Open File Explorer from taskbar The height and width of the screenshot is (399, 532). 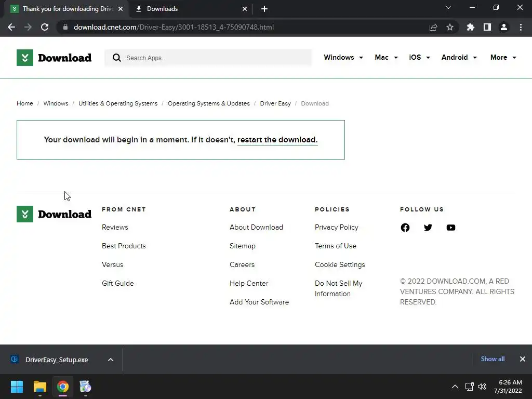[39, 387]
